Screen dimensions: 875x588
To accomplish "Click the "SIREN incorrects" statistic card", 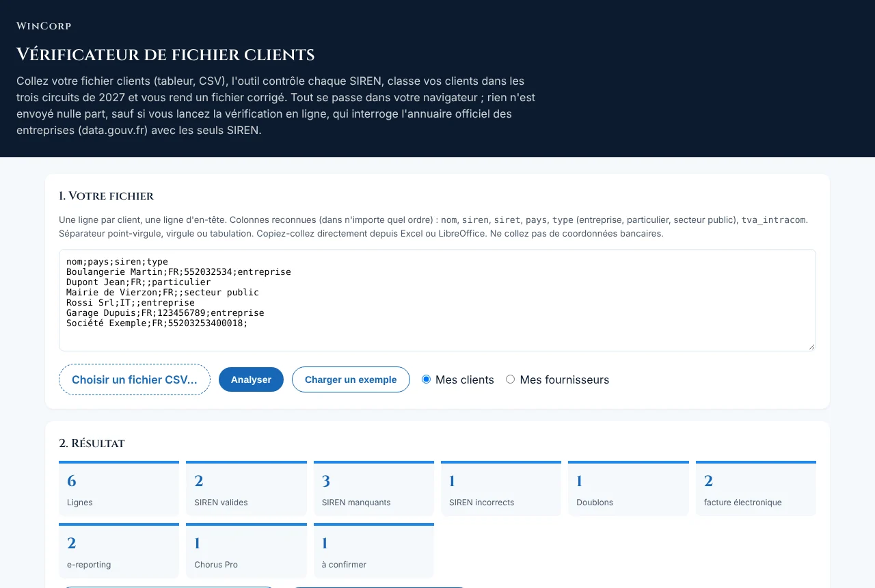I will 501,488.
